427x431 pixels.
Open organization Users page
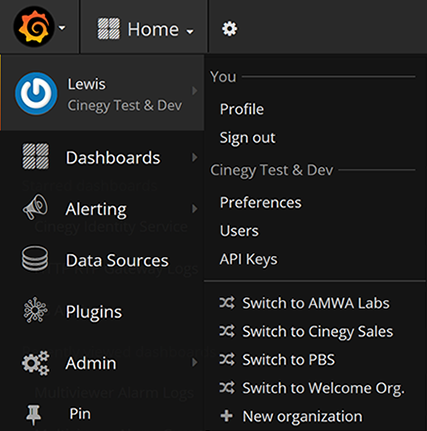[239, 231]
